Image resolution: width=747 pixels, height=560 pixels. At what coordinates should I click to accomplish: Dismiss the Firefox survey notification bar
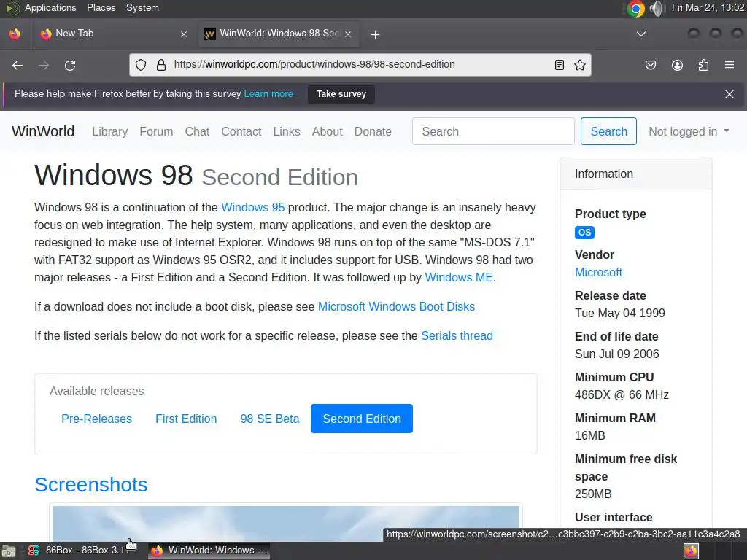[x=729, y=94]
